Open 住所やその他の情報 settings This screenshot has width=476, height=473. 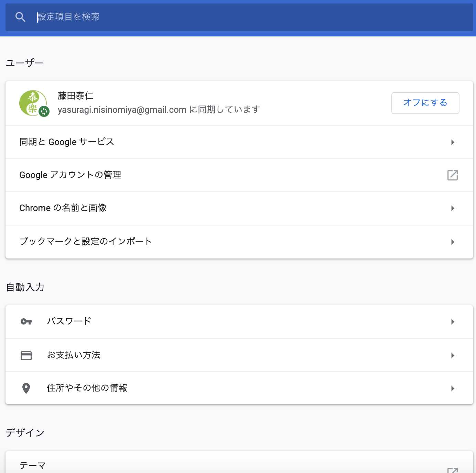[239, 388]
